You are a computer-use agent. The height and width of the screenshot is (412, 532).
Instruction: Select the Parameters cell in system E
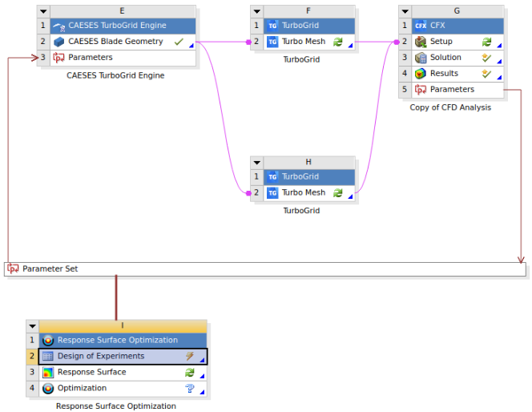pos(123,58)
